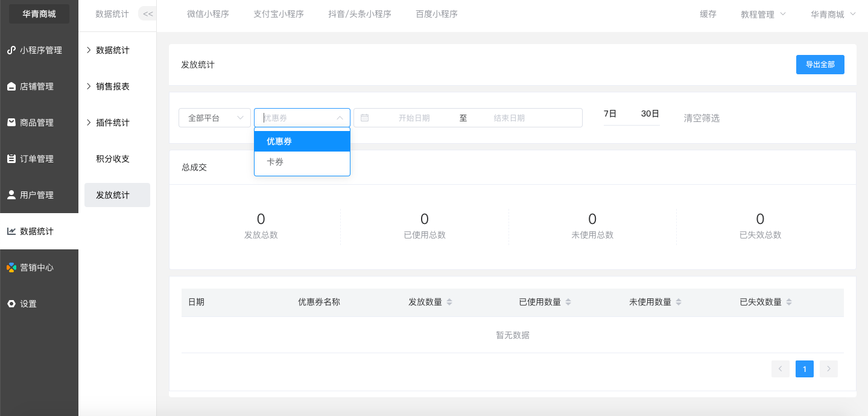Screen dimensions: 868x416
Task: Select the 30日 quick date range
Action: click(x=650, y=114)
